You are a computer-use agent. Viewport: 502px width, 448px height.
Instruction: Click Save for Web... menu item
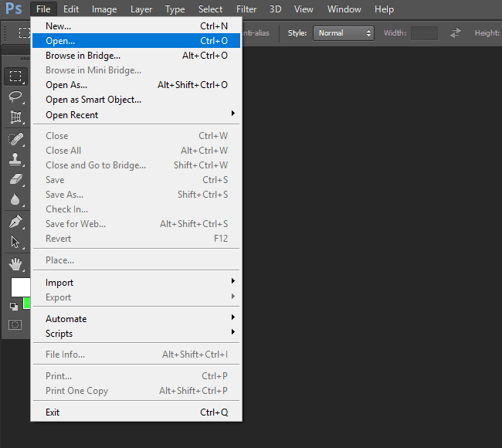(136, 224)
